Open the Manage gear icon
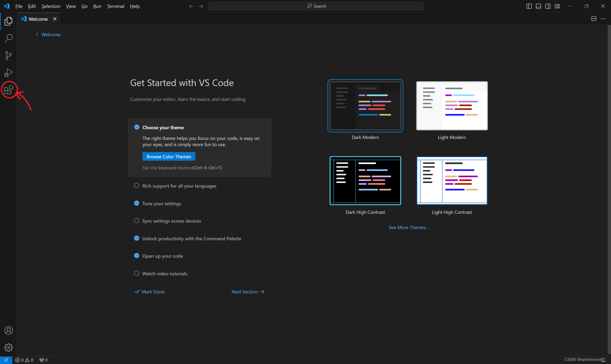 (8, 347)
